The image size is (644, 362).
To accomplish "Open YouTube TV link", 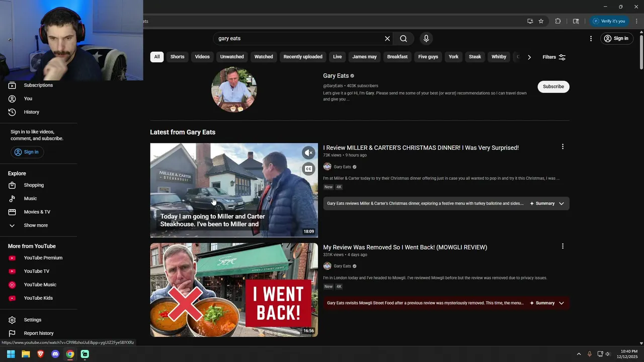I will pos(38,271).
